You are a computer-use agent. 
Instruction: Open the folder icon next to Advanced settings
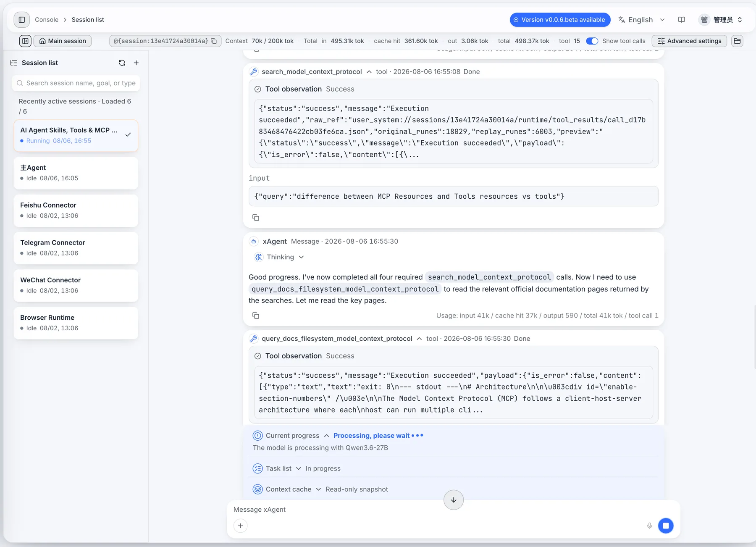pyautogui.click(x=737, y=41)
